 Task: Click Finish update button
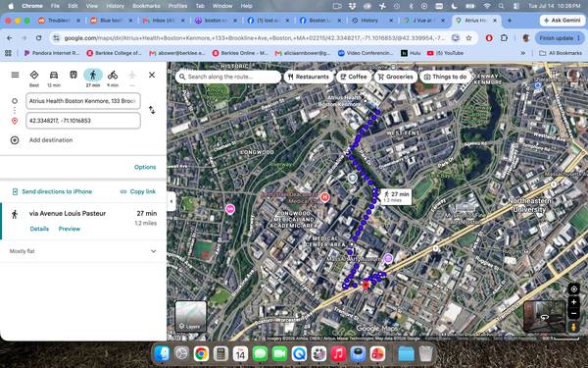(x=560, y=38)
